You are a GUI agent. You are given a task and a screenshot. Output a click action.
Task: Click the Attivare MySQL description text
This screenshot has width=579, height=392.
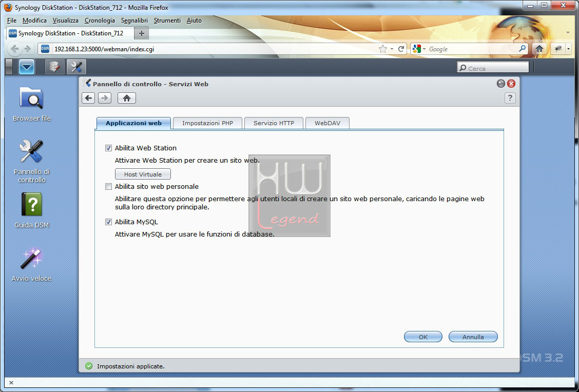click(x=195, y=234)
